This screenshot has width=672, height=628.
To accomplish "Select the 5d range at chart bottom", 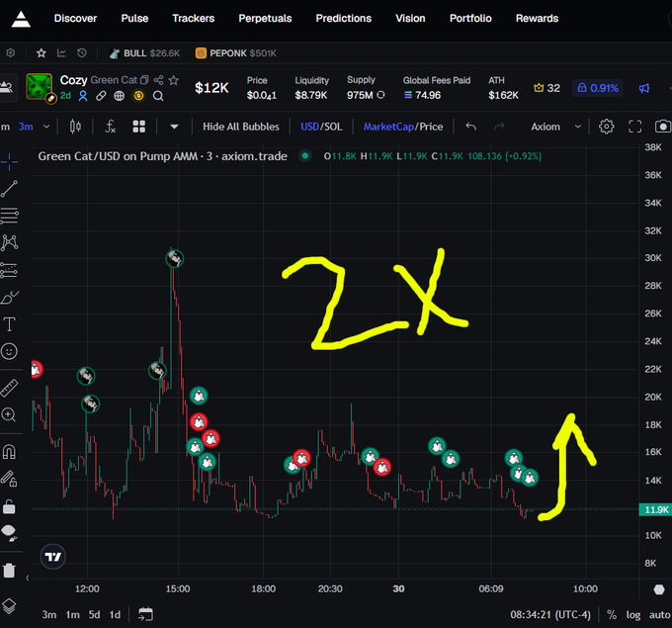I will (x=94, y=615).
